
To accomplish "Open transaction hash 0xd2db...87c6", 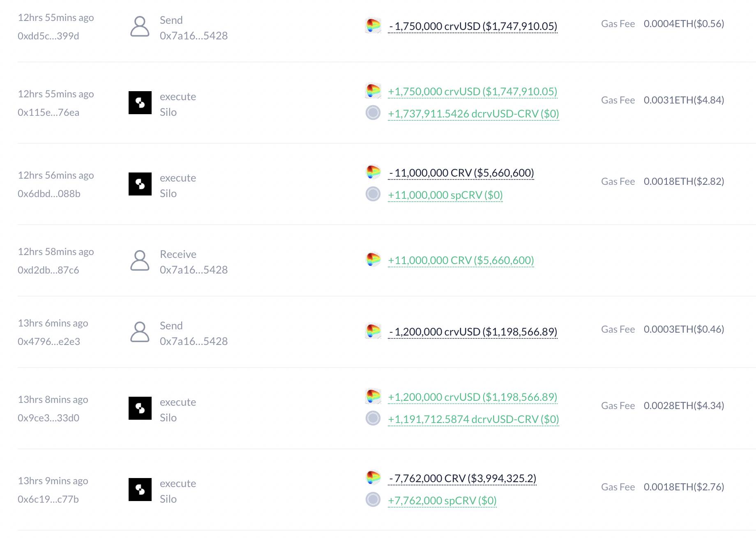I will pos(48,270).
